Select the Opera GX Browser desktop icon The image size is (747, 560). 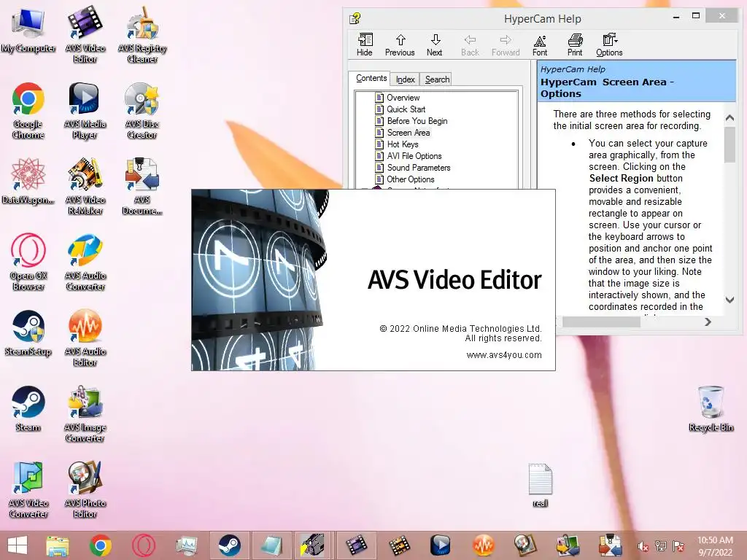pos(28,262)
